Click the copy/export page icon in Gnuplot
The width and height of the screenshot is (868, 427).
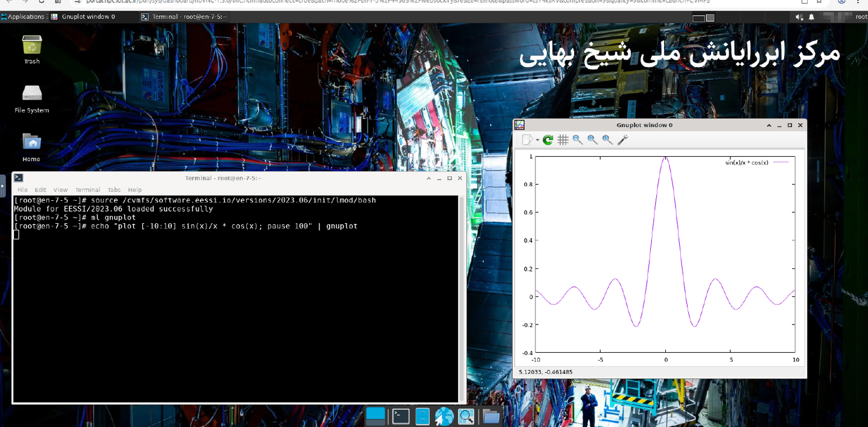[x=527, y=140]
